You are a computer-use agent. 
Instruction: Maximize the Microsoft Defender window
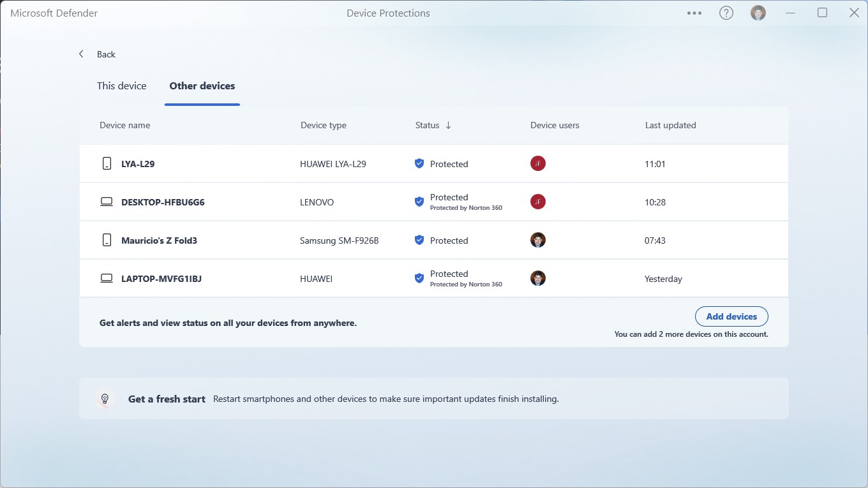tap(822, 13)
